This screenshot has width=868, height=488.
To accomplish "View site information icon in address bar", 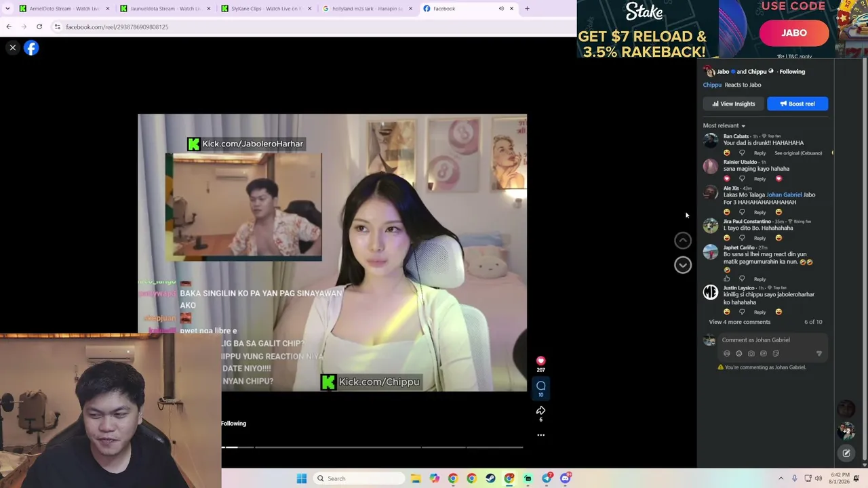I will (x=58, y=26).
